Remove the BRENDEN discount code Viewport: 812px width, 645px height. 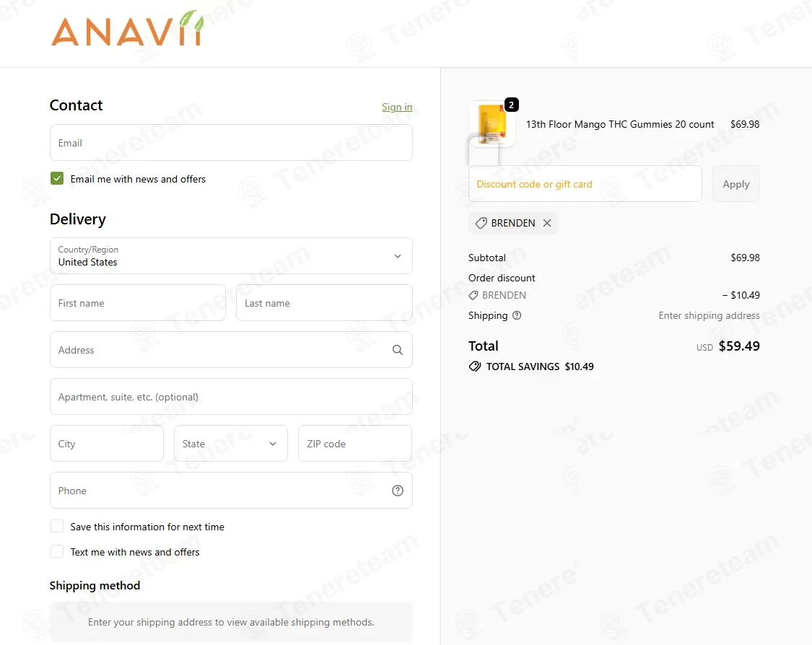[547, 223]
